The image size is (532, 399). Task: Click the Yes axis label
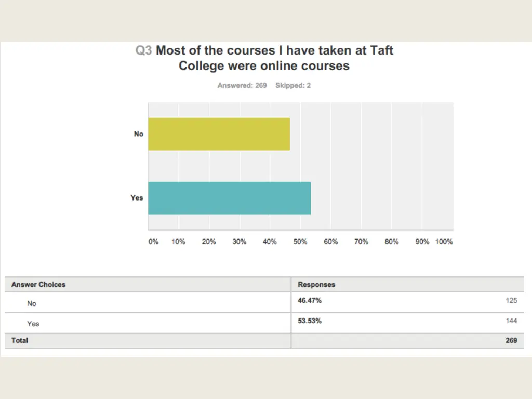point(137,198)
